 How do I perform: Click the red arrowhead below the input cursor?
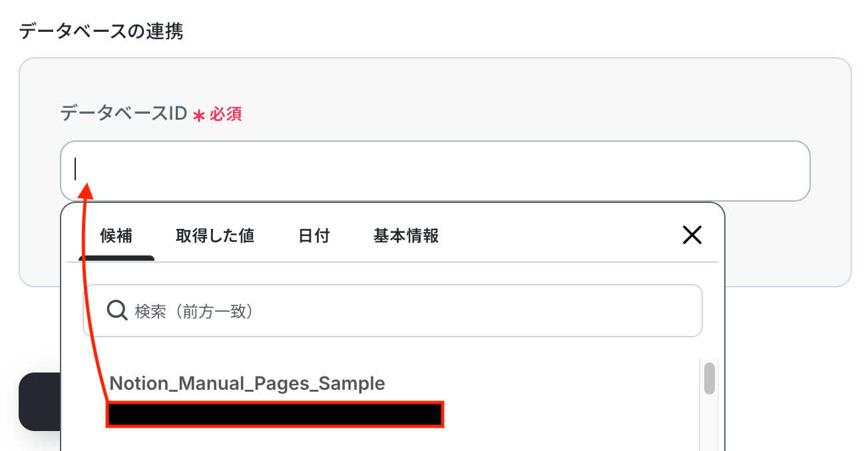coord(86,190)
